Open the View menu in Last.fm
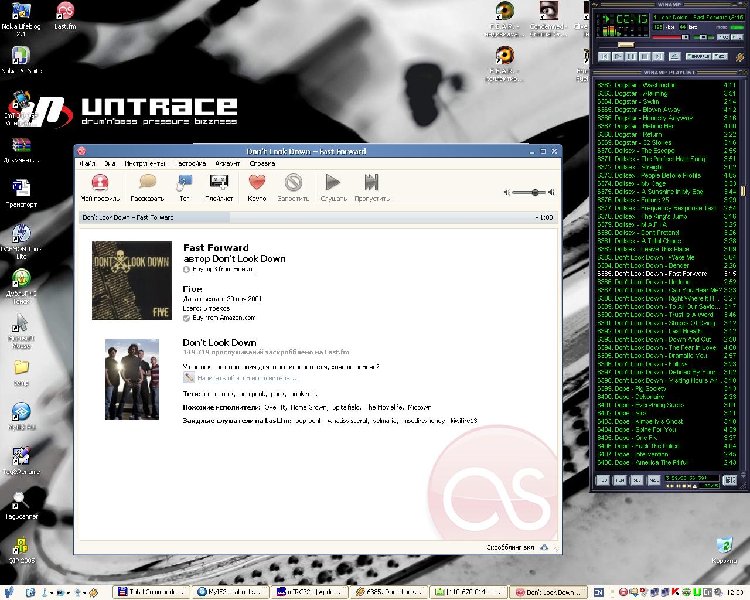Screen dimensions: 750x600 coord(110,164)
